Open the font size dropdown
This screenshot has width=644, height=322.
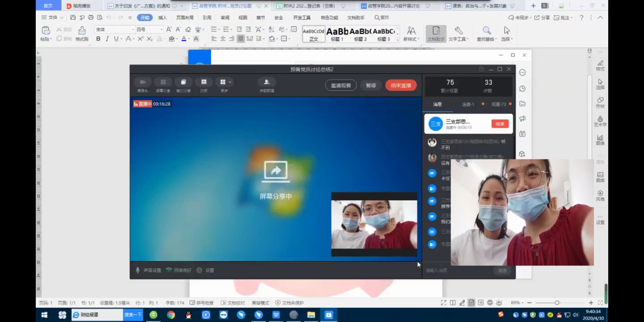click(x=161, y=30)
